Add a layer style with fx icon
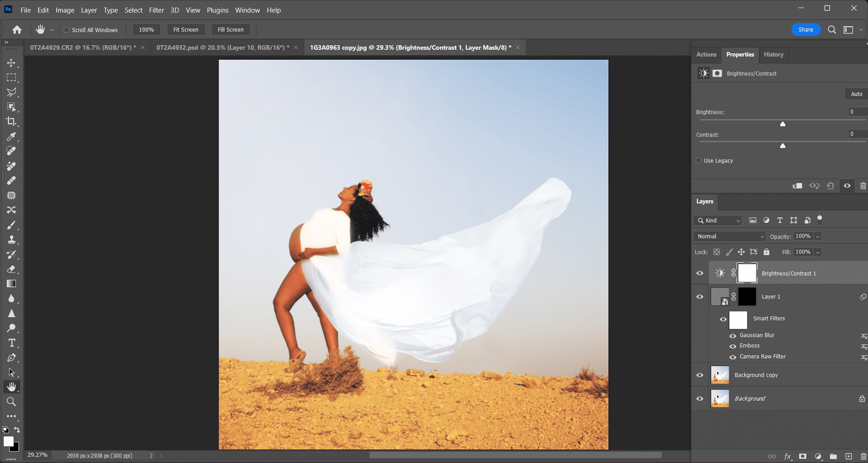The image size is (868, 463). (788, 456)
